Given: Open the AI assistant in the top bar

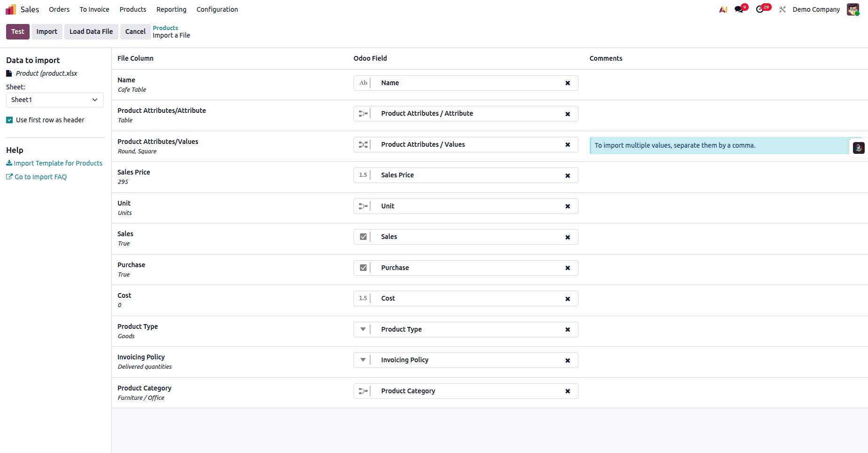Looking at the screenshot, I should pos(723,9).
